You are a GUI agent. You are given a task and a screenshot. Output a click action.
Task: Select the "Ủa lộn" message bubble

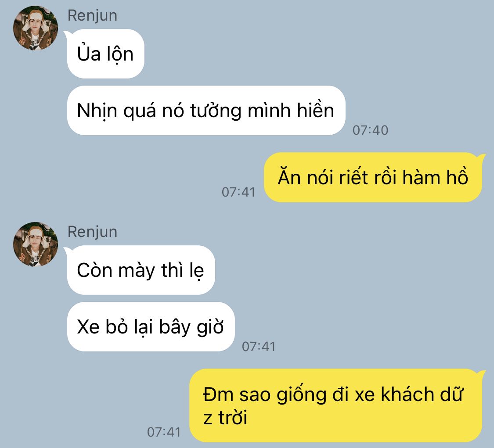point(105,54)
